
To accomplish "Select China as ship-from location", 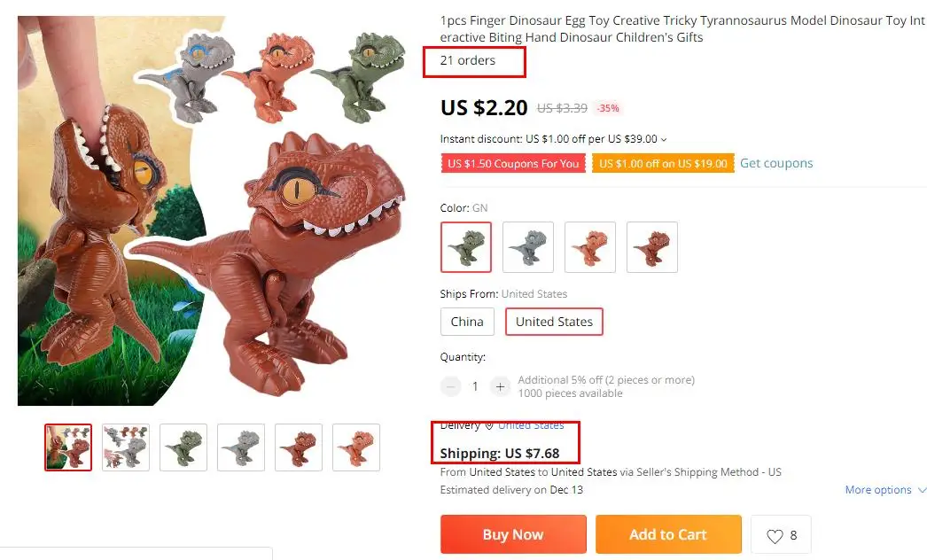I will tap(467, 322).
